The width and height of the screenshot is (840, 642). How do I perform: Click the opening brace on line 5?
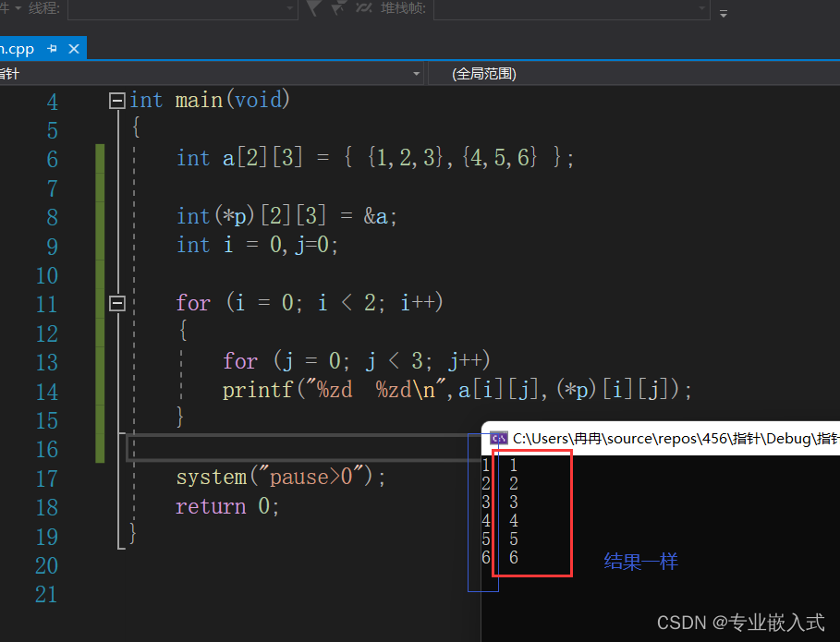coord(136,127)
